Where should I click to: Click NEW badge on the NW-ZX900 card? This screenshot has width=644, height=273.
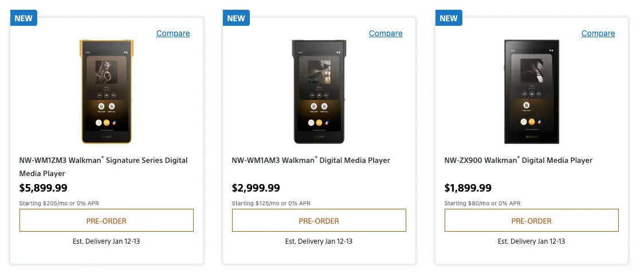pyautogui.click(x=449, y=18)
